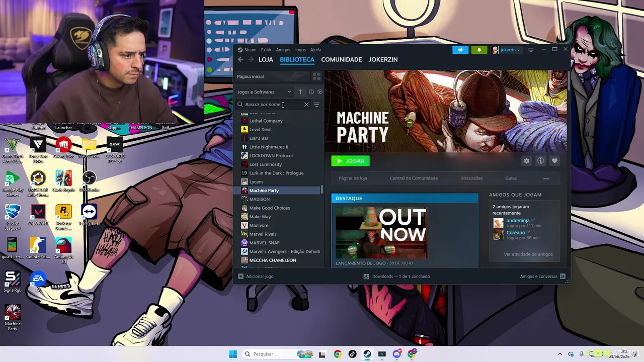Click the Steam forward navigation arrow

251,59
